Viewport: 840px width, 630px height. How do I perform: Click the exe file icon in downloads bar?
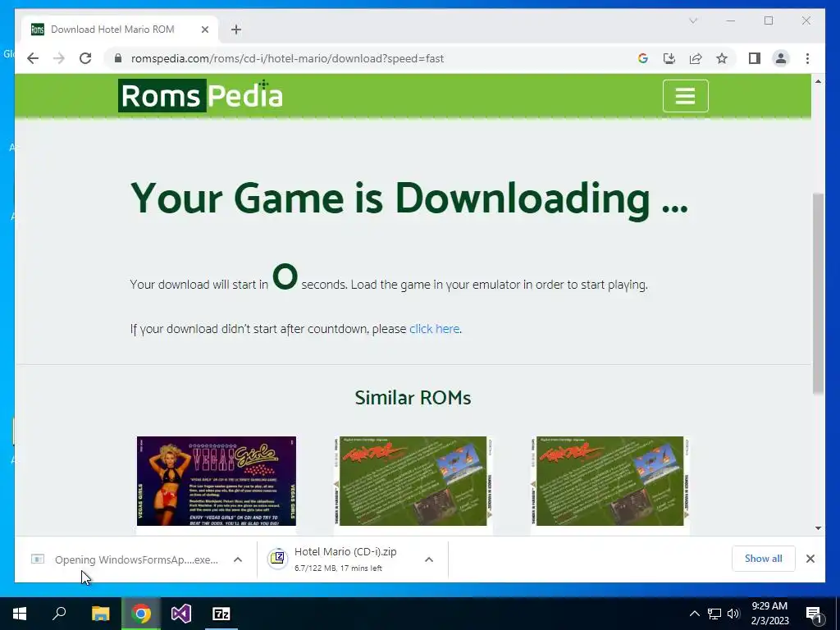click(38, 559)
